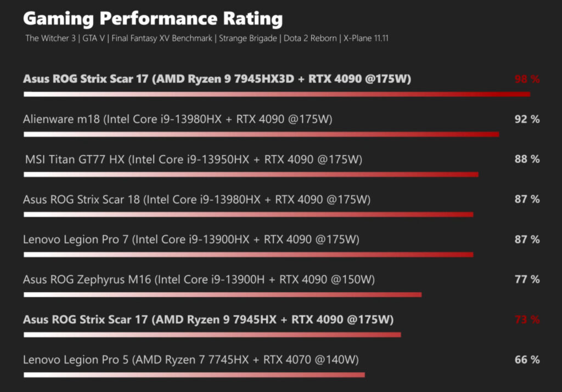Screen dimensions: 562x392
Task: Click the 88 % score value
Action: click(x=527, y=160)
